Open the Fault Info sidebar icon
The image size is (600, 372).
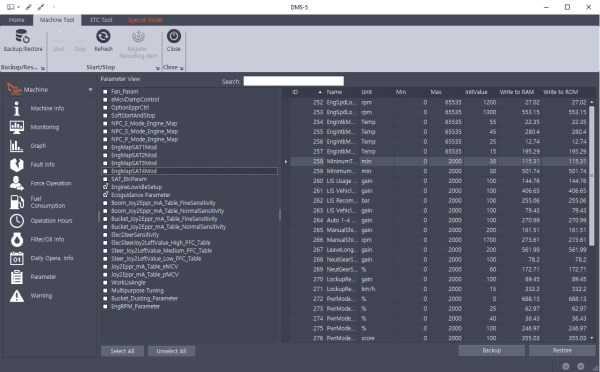click(x=16, y=165)
